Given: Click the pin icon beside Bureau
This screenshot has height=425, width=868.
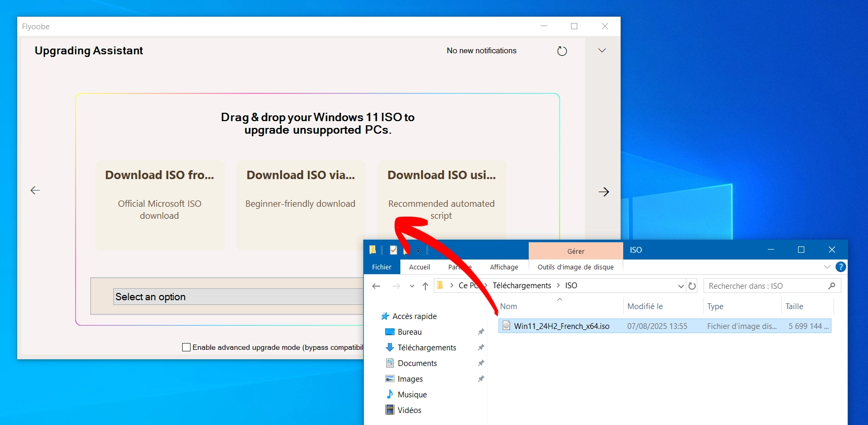Looking at the screenshot, I should 481,332.
